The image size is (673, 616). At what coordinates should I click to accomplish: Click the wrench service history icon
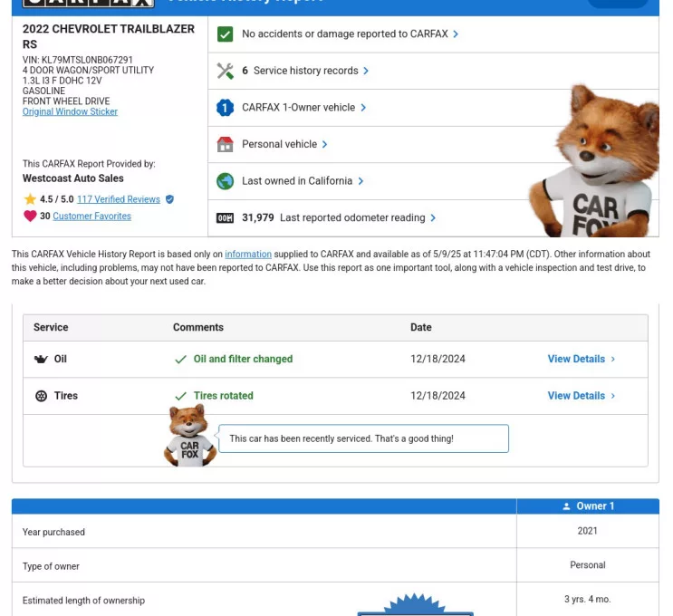226,71
